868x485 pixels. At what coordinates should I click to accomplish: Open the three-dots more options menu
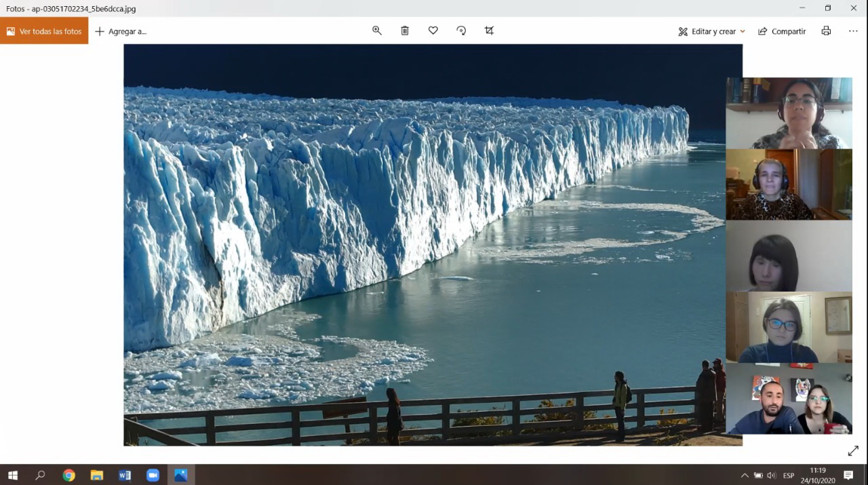[x=853, y=31]
